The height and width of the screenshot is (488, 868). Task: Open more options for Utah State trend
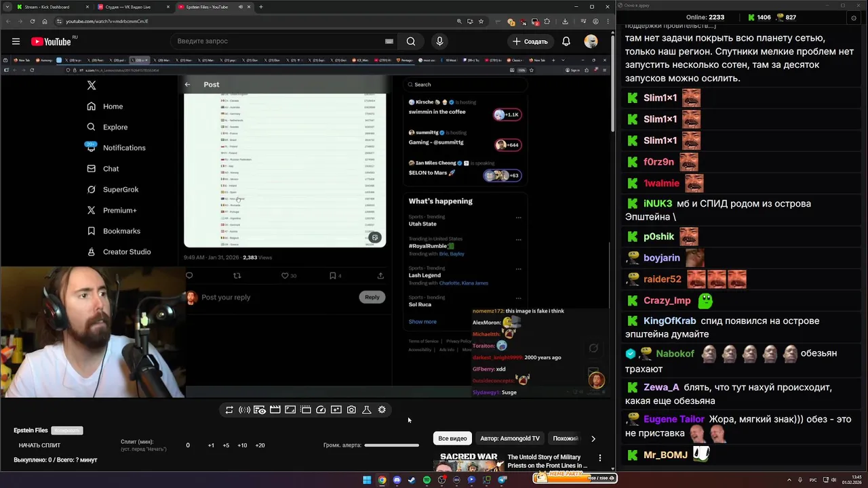click(519, 218)
